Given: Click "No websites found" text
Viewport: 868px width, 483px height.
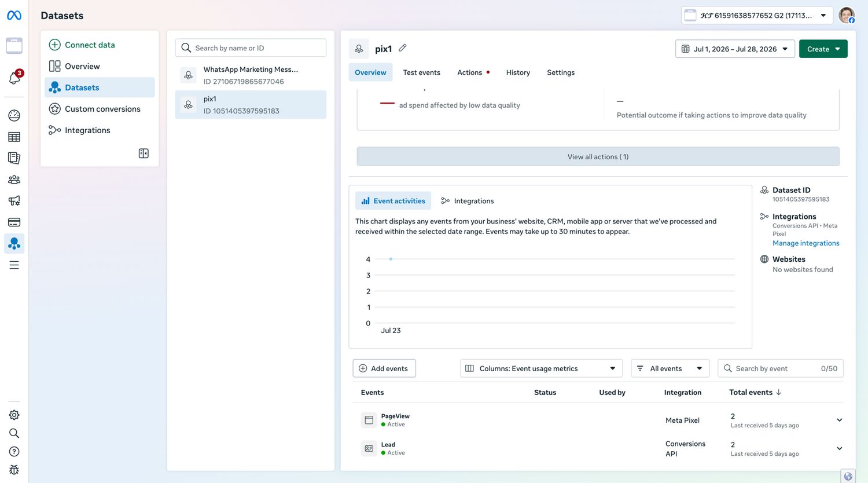Looking at the screenshot, I should point(803,269).
